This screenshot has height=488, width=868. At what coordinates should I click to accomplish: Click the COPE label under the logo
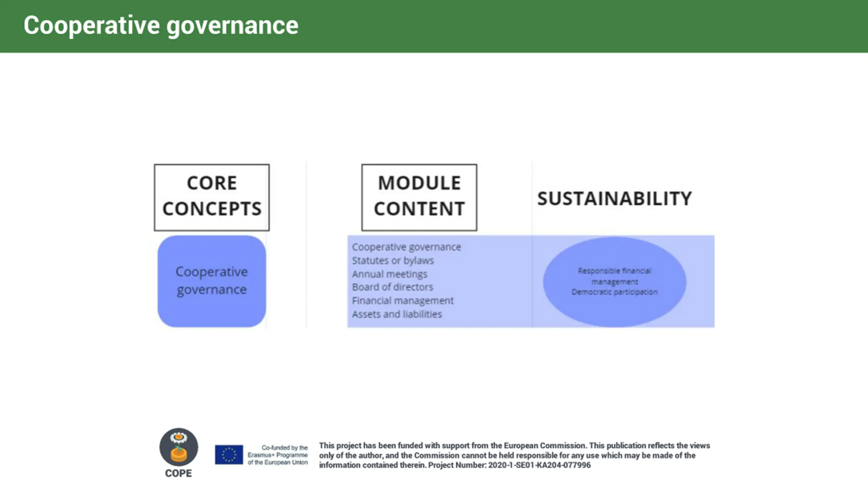coord(178,473)
